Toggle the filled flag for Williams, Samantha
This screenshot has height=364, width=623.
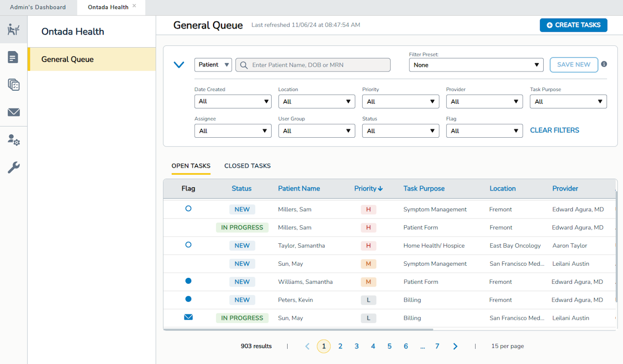(x=188, y=281)
